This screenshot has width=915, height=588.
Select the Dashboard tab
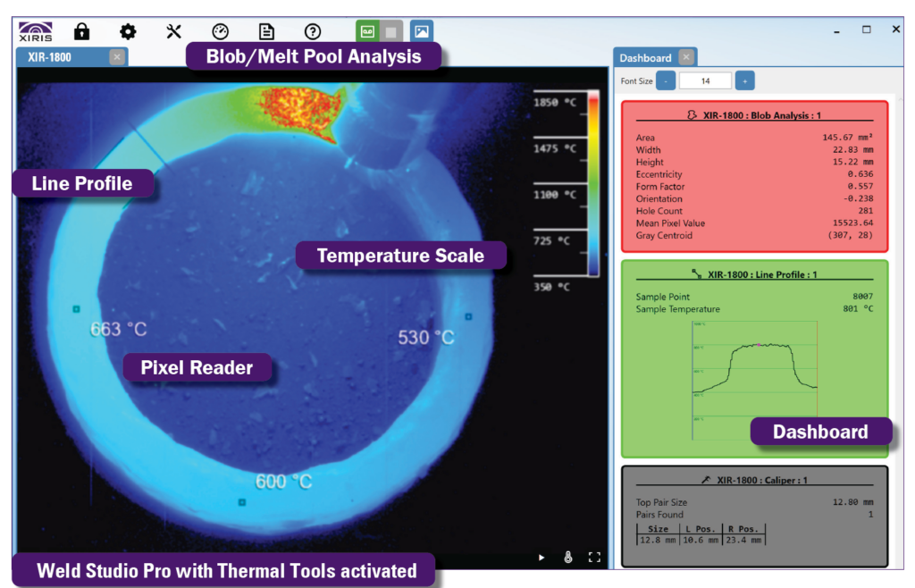coord(645,58)
